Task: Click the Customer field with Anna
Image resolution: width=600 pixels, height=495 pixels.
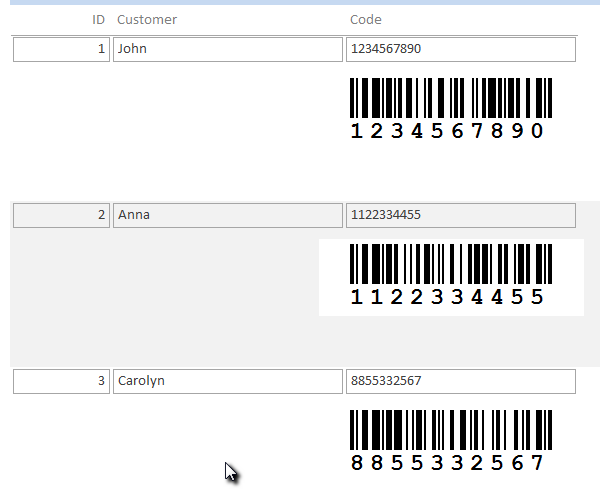Action: coord(228,215)
